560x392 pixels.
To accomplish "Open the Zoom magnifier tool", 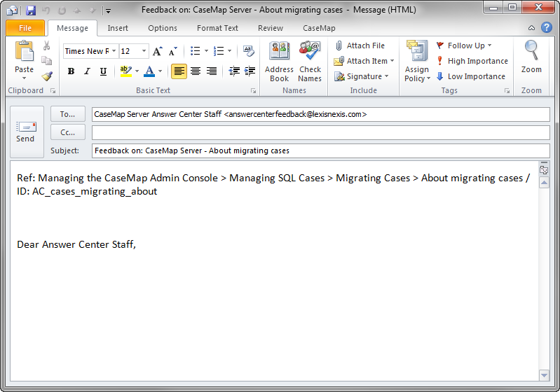I will (531, 57).
